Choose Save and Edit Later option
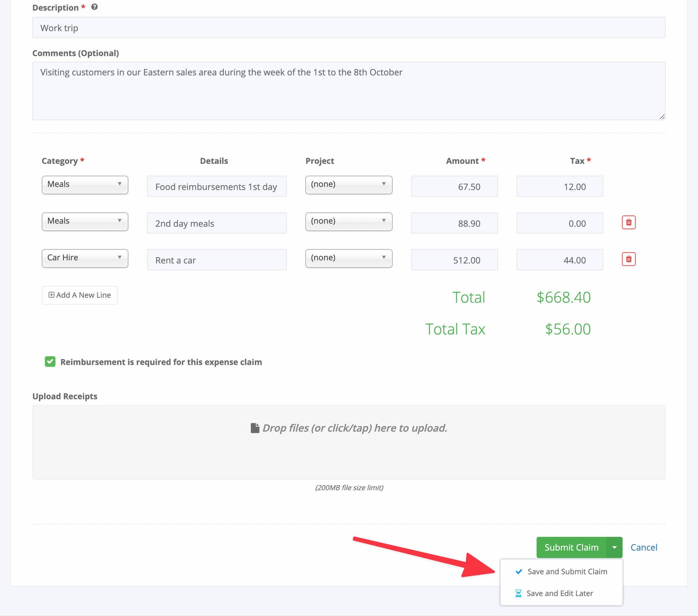Viewport: 698px width, 616px height. pyautogui.click(x=560, y=593)
